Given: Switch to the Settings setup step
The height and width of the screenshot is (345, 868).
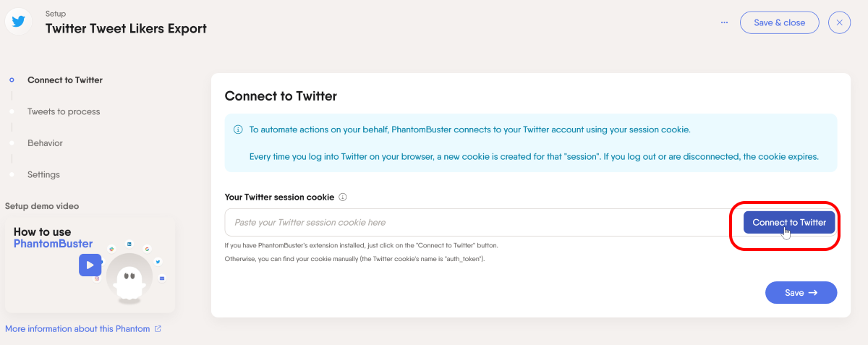Looking at the screenshot, I should pyautogui.click(x=43, y=175).
